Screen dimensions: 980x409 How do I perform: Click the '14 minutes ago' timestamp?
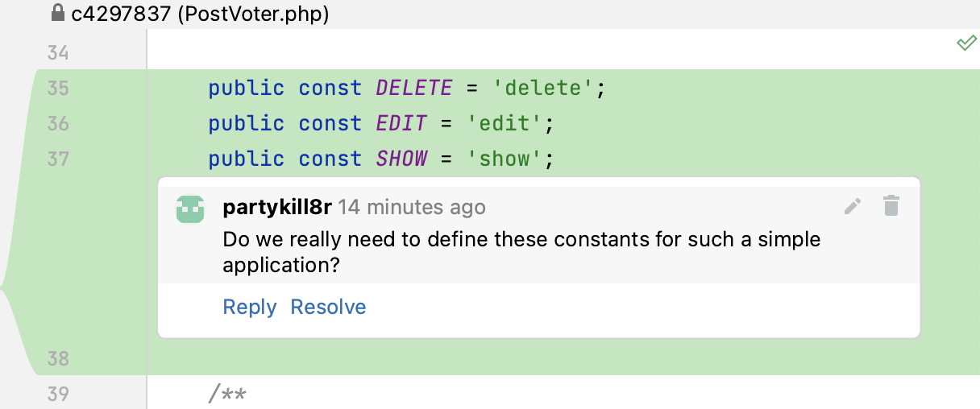[x=412, y=207]
